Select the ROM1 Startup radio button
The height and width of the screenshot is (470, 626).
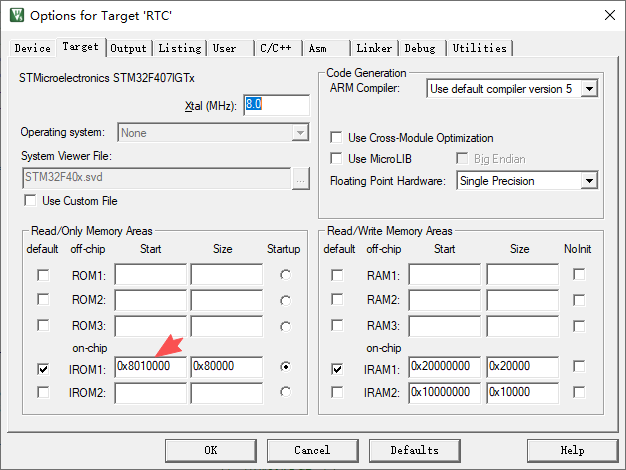tap(285, 275)
